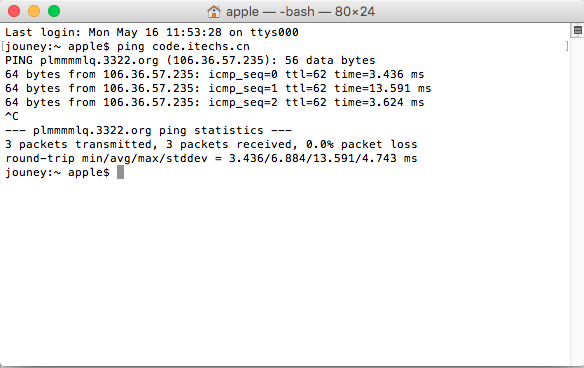The image size is (584, 368).
Task: Click the home folder icon in title bar
Action: coord(214,12)
